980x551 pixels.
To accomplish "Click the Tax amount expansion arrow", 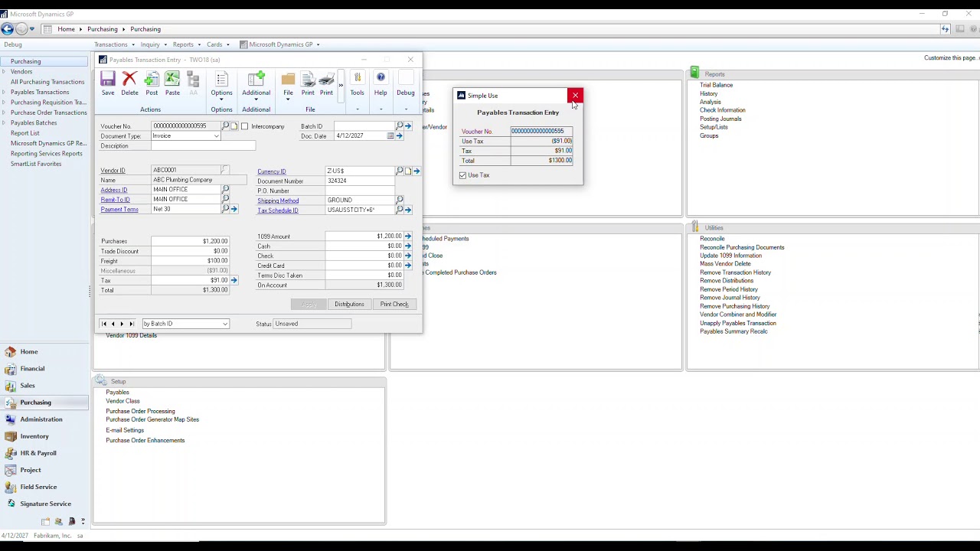I will (234, 281).
